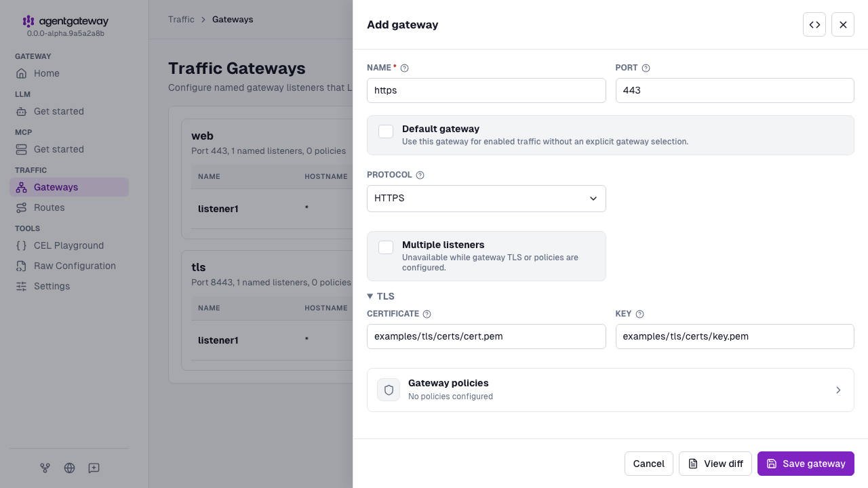Click the Traffic breadcrumb link
Image resolution: width=868 pixels, height=488 pixels.
pyautogui.click(x=181, y=20)
